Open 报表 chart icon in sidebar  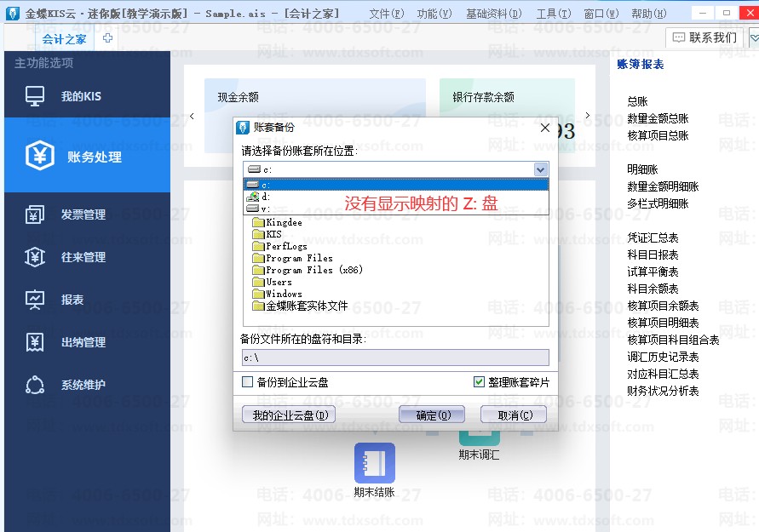(35, 300)
